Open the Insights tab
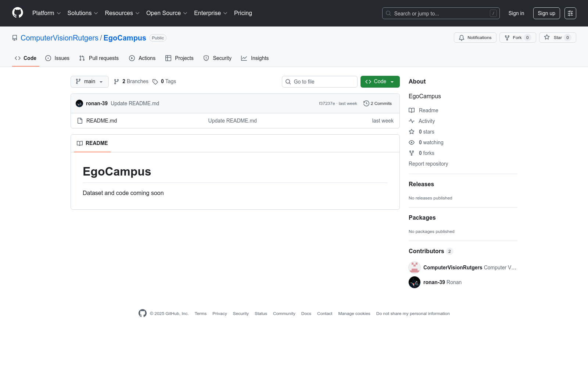Image resolution: width=588 pixels, height=368 pixels. pyautogui.click(x=255, y=58)
